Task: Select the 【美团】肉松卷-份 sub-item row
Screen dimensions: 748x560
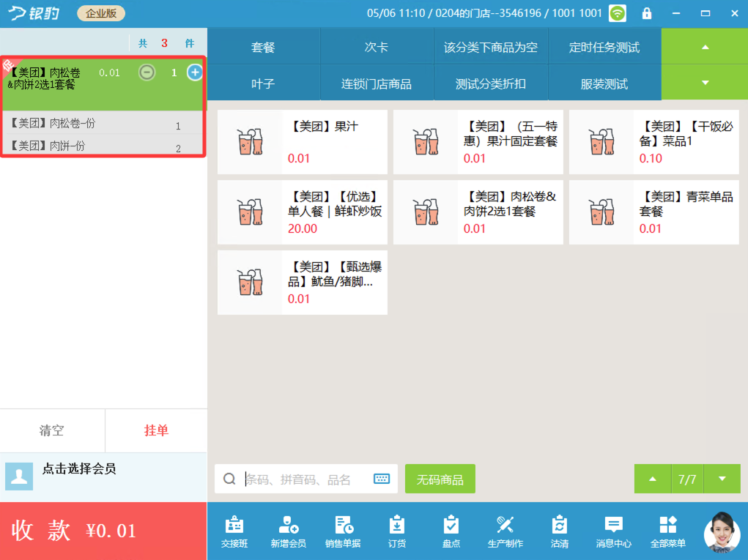Action: click(x=103, y=124)
